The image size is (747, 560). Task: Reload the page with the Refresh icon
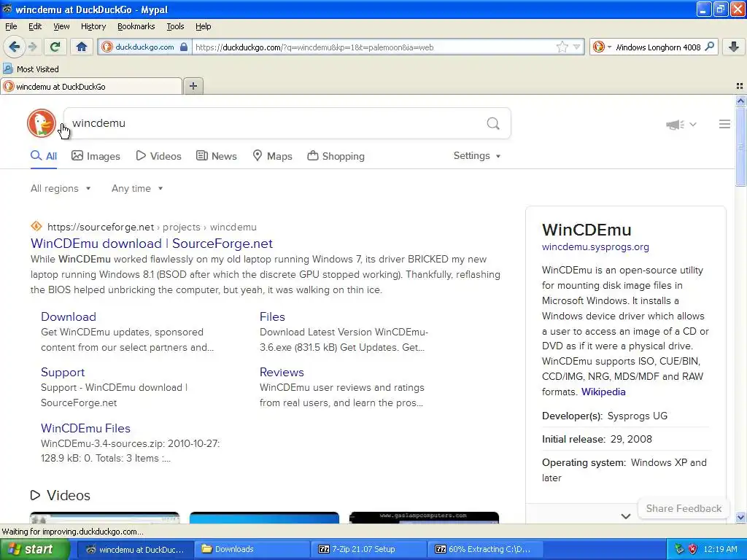click(x=55, y=47)
